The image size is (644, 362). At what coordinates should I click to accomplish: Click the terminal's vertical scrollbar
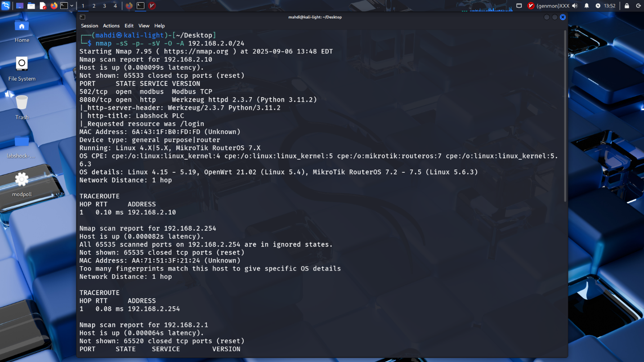pos(565,116)
